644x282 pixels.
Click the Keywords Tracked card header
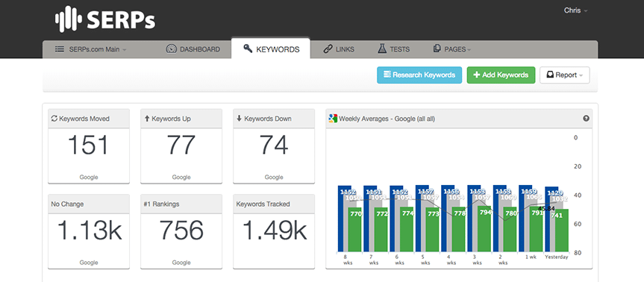pos(274,204)
